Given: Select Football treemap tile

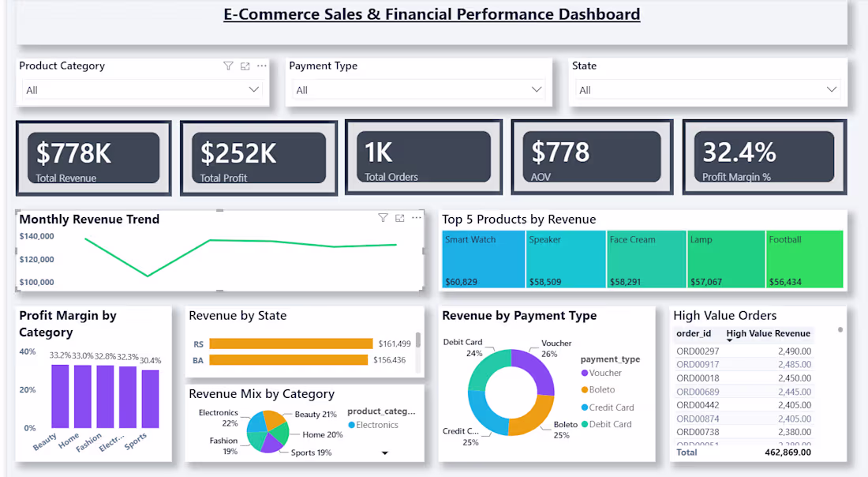Looking at the screenshot, I should click(x=804, y=260).
